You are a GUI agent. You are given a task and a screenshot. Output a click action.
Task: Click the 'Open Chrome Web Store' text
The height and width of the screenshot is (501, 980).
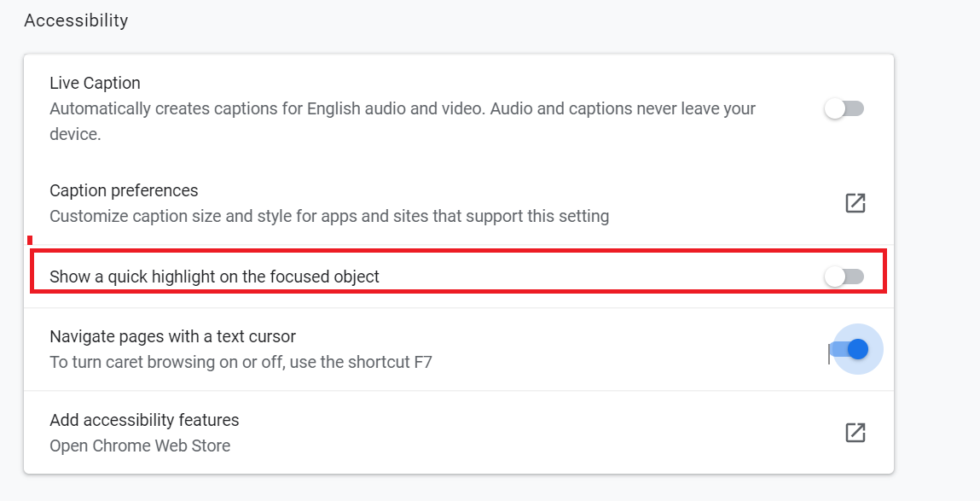[140, 446]
